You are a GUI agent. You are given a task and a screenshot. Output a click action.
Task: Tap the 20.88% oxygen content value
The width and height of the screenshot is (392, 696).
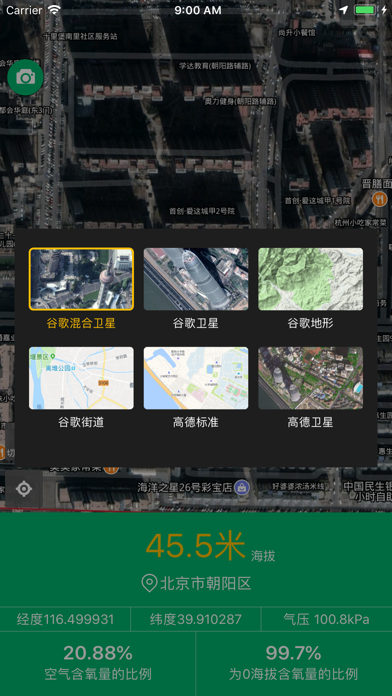pos(98,653)
